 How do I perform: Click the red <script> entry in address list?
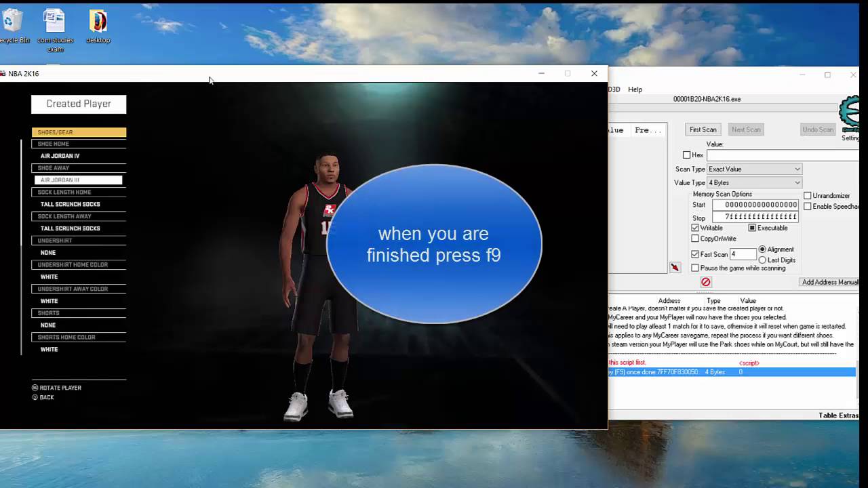pyautogui.click(x=749, y=363)
